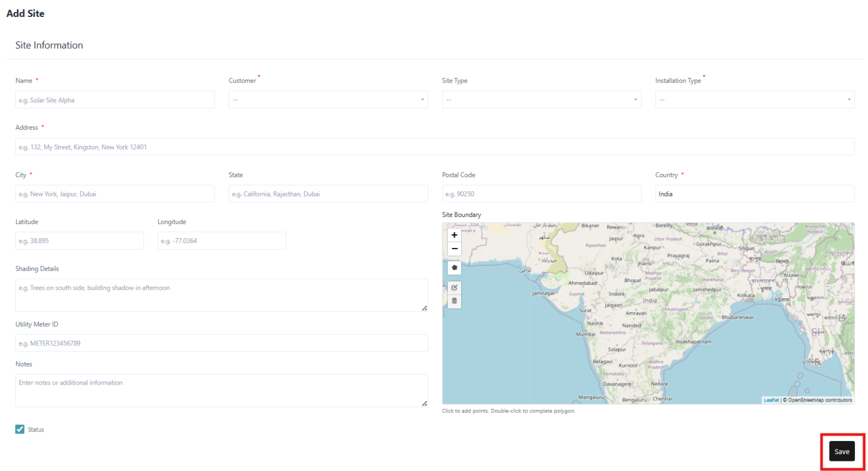Screen dimensions: 868x471
Task: Click the Site Information section header
Action: click(x=49, y=45)
